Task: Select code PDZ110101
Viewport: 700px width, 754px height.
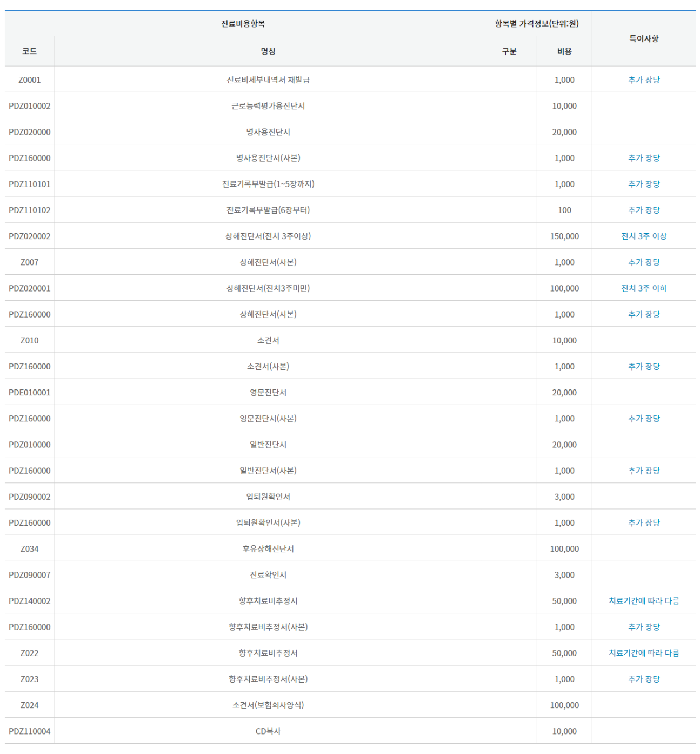Action: click(30, 184)
